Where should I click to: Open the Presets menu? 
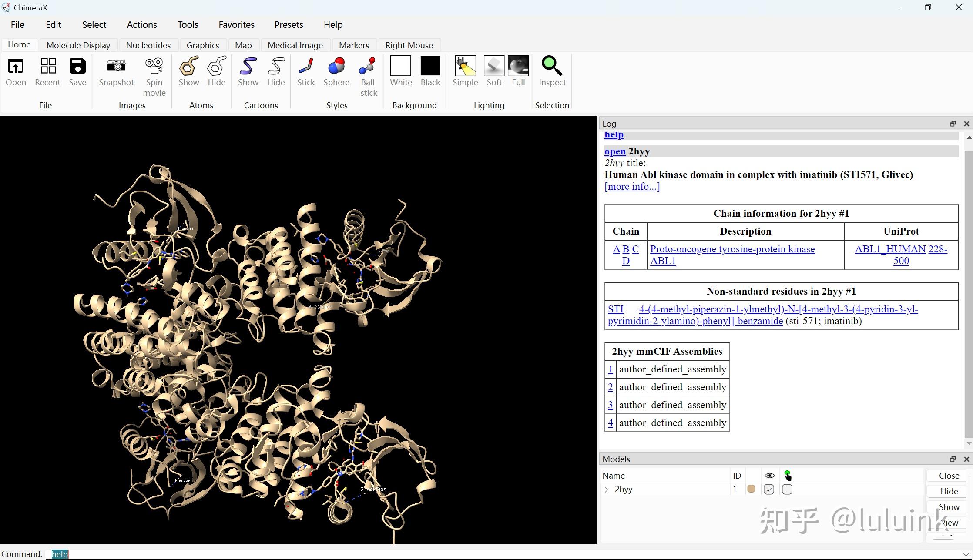(289, 25)
